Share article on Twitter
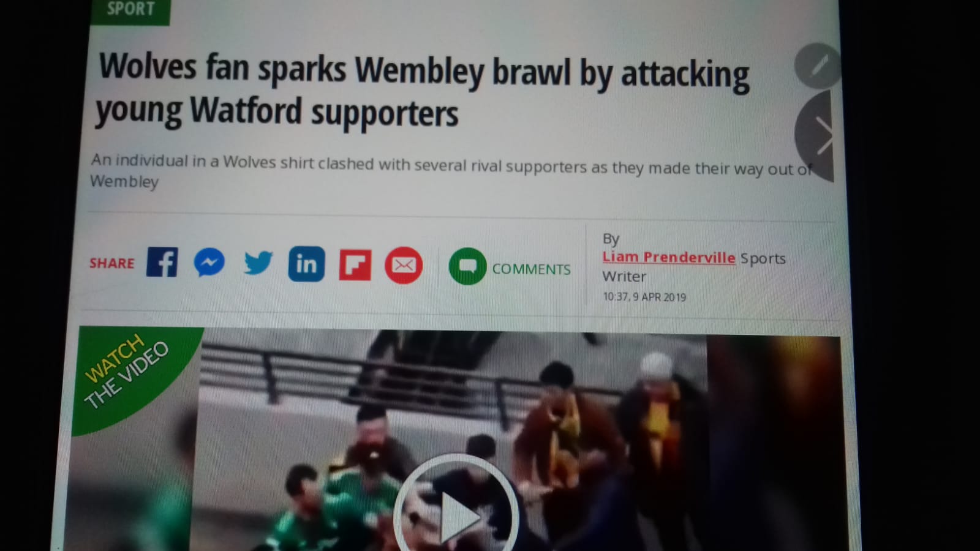 click(x=258, y=263)
